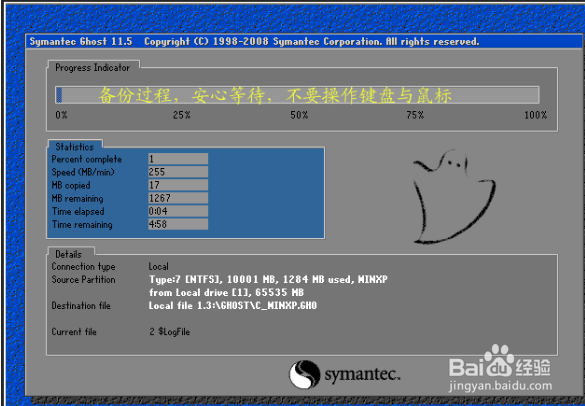This screenshot has width=585, height=406.
Task: Click the from Local drive [1] line
Action: point(226,293)
